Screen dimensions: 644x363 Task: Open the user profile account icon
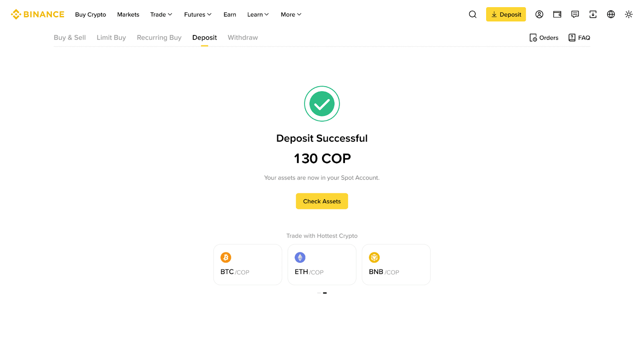click(539, 14)
